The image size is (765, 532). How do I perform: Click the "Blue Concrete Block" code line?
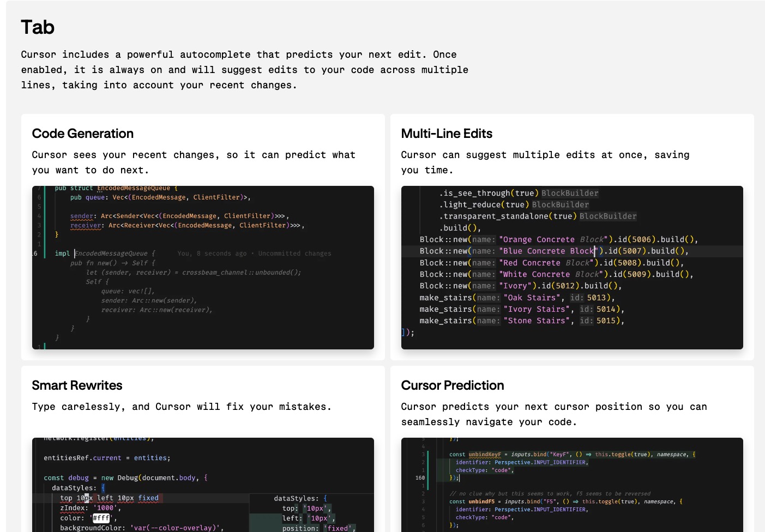click(554, 251)
